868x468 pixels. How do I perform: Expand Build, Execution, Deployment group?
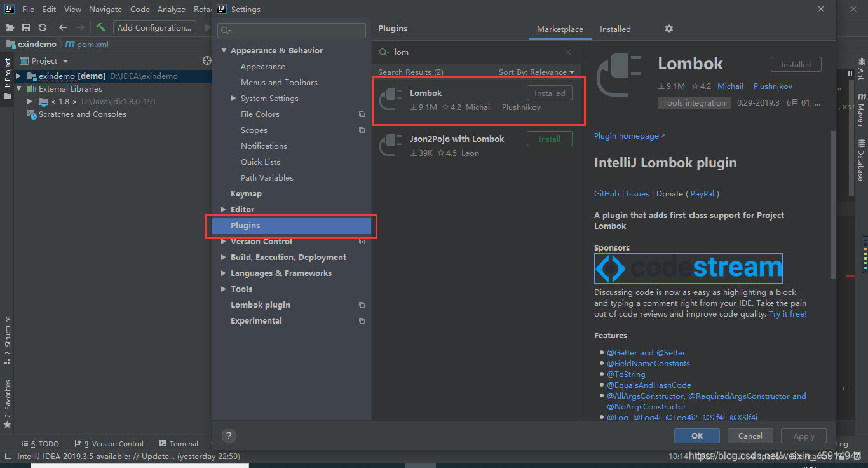(x=224, y=258)
